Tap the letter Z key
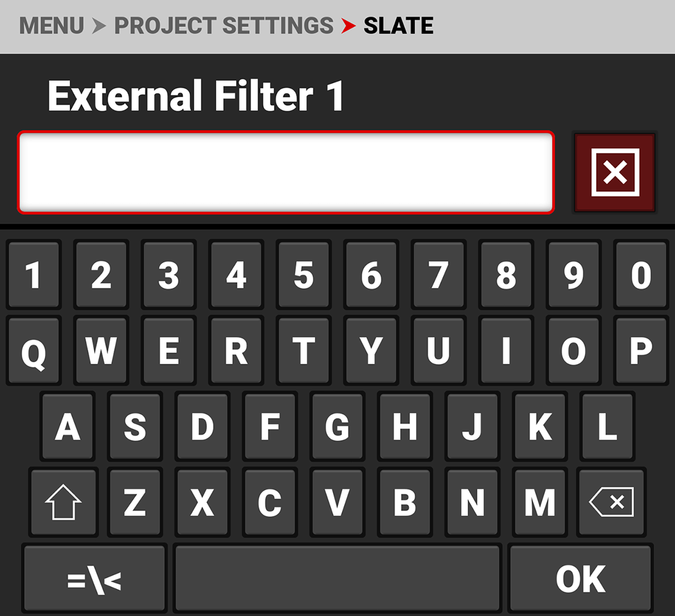This screenshot has width=675, height=616. pos(135,502)
